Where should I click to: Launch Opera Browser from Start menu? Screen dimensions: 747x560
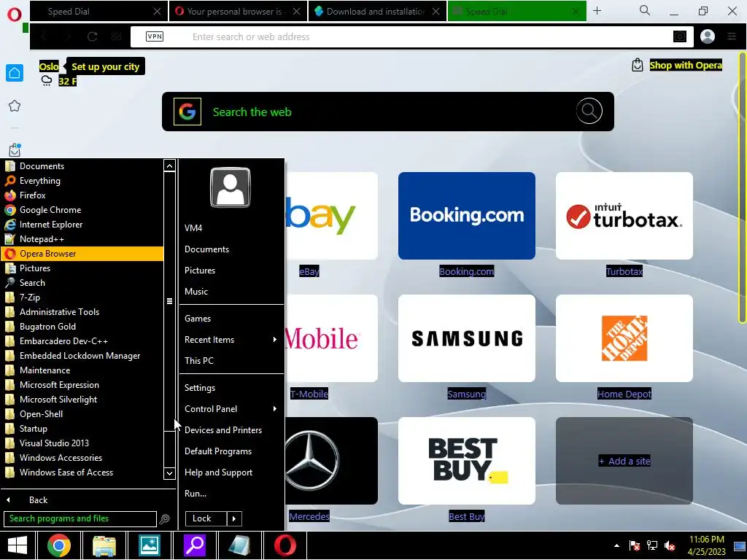coord(82,253)
